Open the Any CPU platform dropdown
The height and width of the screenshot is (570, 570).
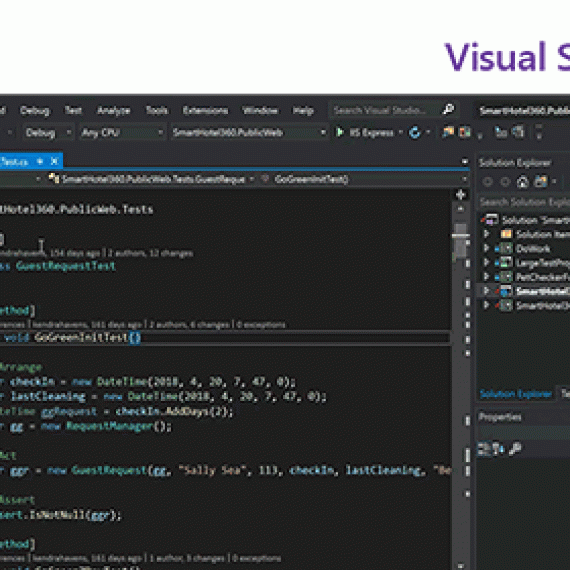[122, 133]
